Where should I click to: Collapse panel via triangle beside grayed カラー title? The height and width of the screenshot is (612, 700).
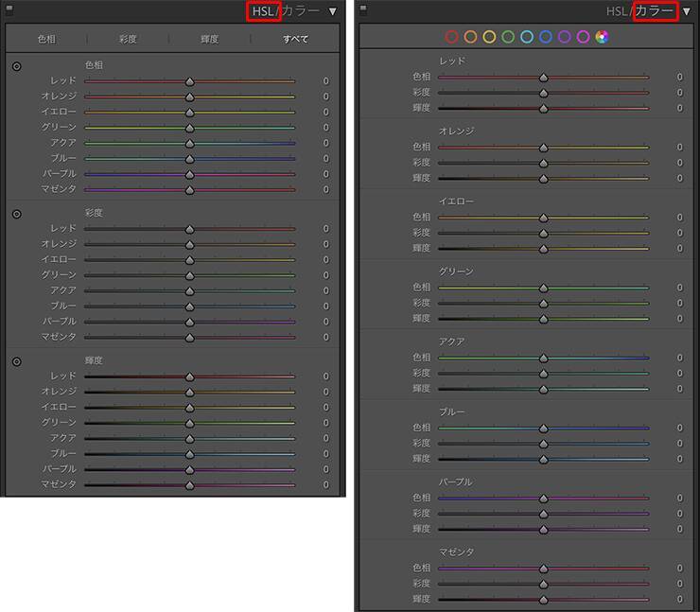tap(333, 11)
